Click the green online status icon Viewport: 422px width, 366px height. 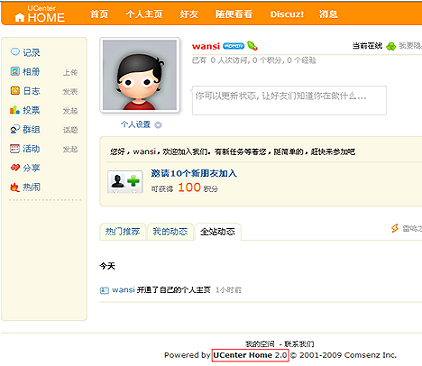pos(391,46)
